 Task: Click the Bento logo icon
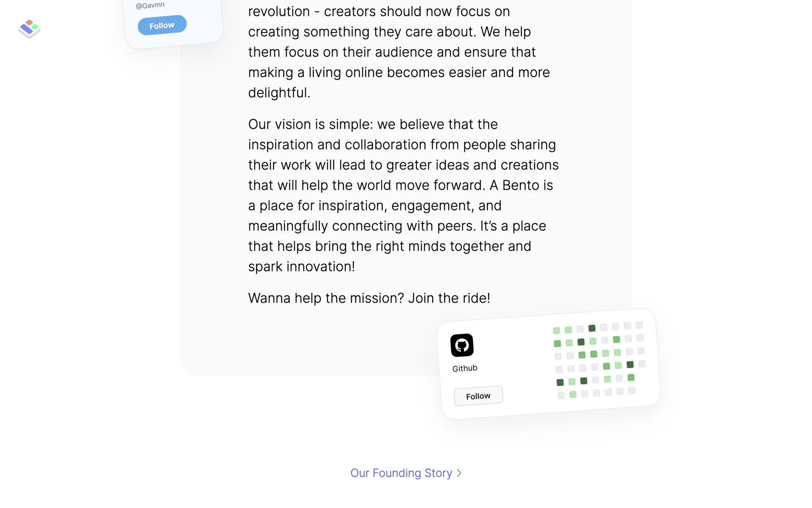click(x=29, y=29)
